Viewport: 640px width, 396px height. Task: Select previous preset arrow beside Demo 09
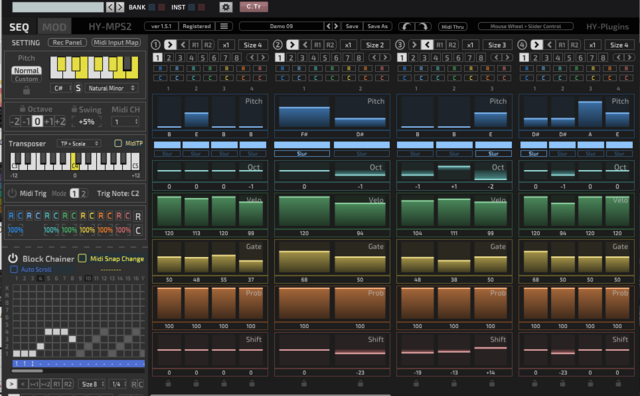tap(328, 26)
